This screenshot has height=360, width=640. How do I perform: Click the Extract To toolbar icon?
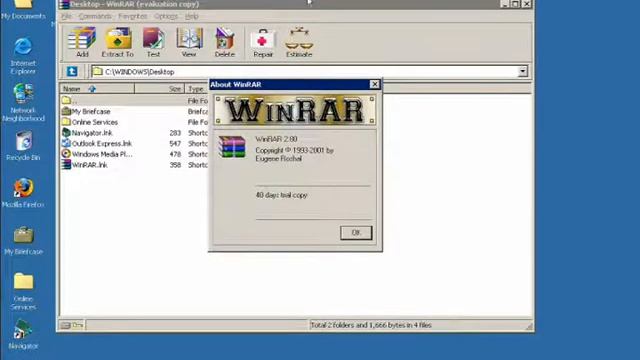coord(118,42)
